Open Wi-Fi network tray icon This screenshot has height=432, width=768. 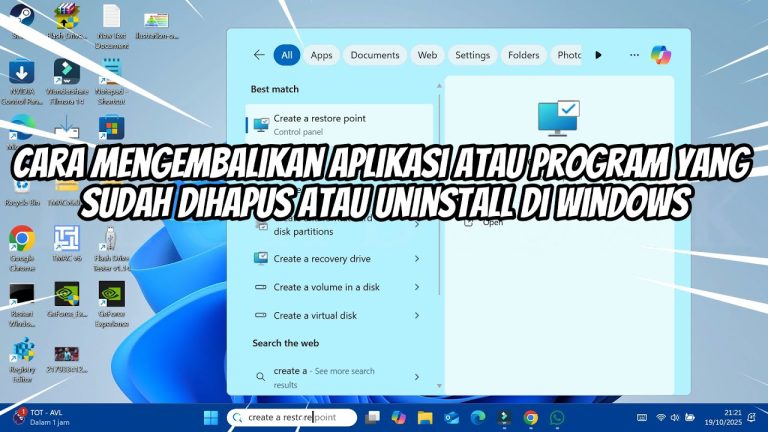661,418
